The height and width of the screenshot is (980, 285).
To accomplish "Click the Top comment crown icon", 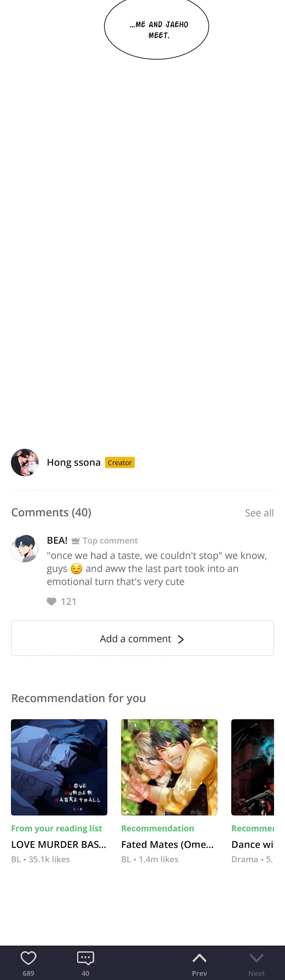I will [75, 541].
